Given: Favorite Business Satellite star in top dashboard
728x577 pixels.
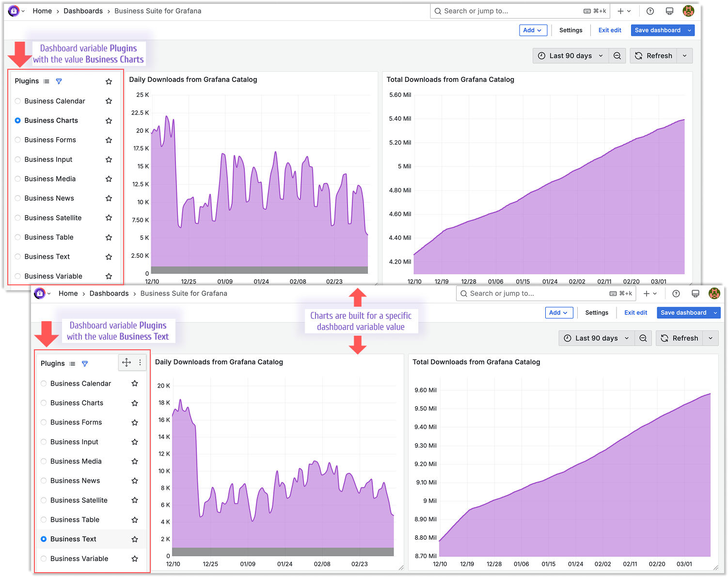Looking at the screenshot, I should point(109,218).
